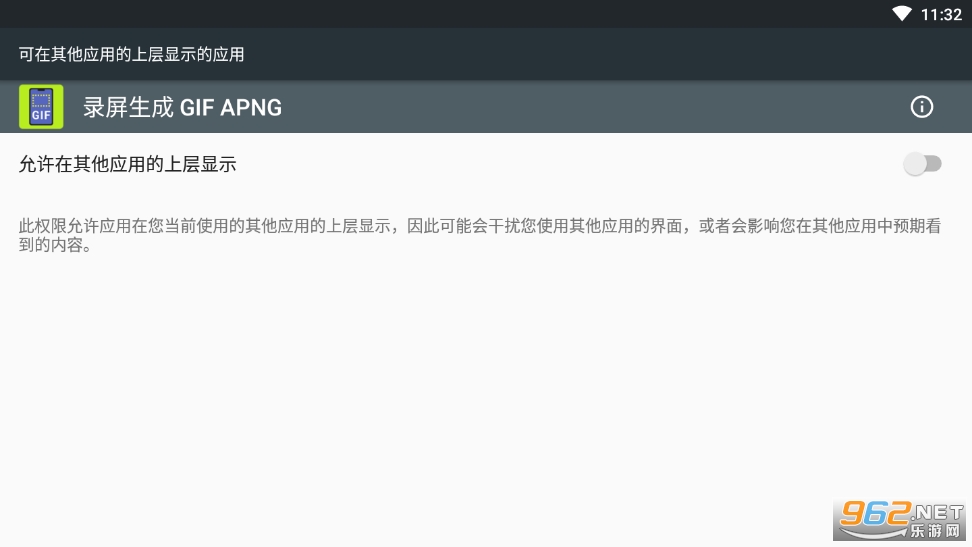The height and width of the screenshot is (547, 972).
Task: Select the 录屏生成 GIF APNG app title
Action: [182, 107]
